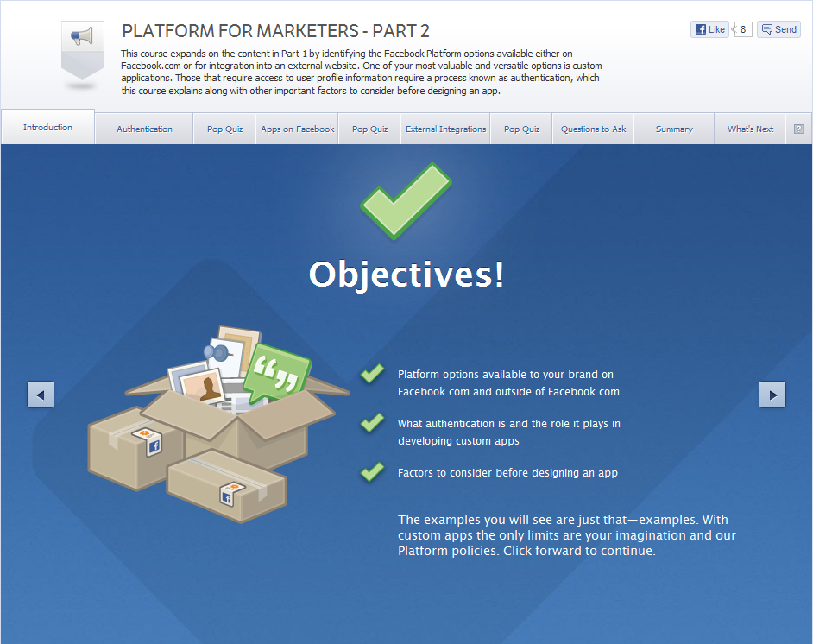Click the "Objectives!" heading
Image resolution: width=813 pixels, height=644 pixels.
(406, 275)
